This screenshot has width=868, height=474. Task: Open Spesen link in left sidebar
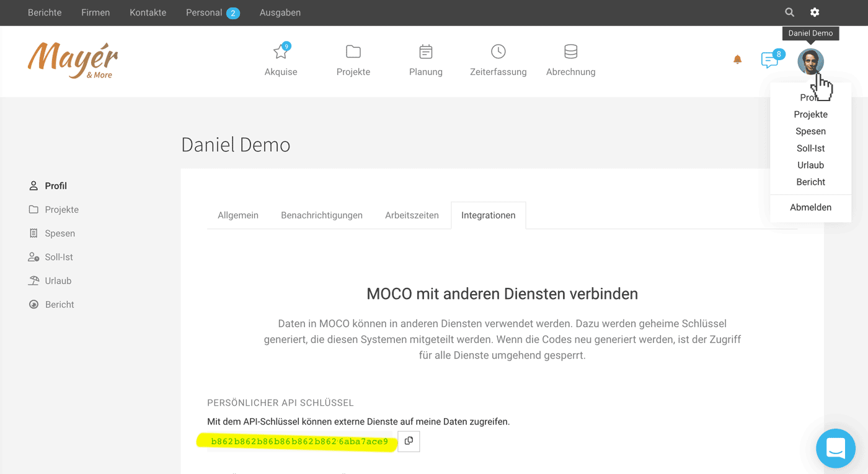60,233
